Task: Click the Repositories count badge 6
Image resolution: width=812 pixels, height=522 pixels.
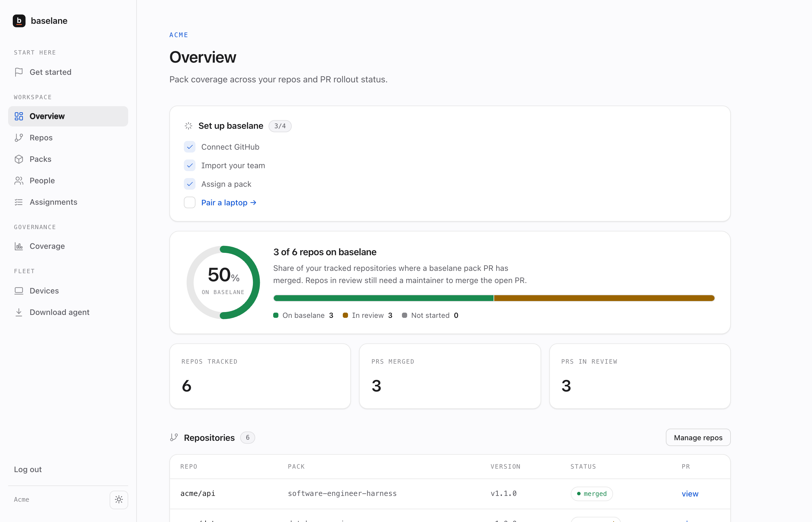Action: click(248, 437)
